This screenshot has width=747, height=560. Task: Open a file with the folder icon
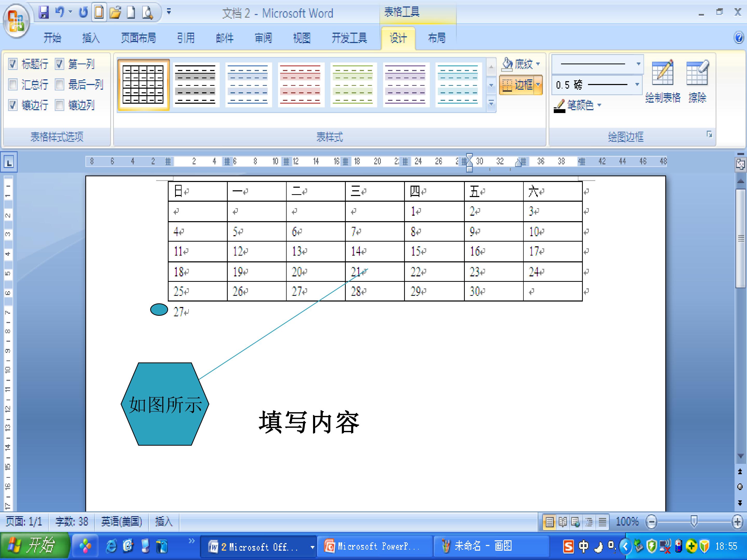pyautogui.click(x=115, y=12)
